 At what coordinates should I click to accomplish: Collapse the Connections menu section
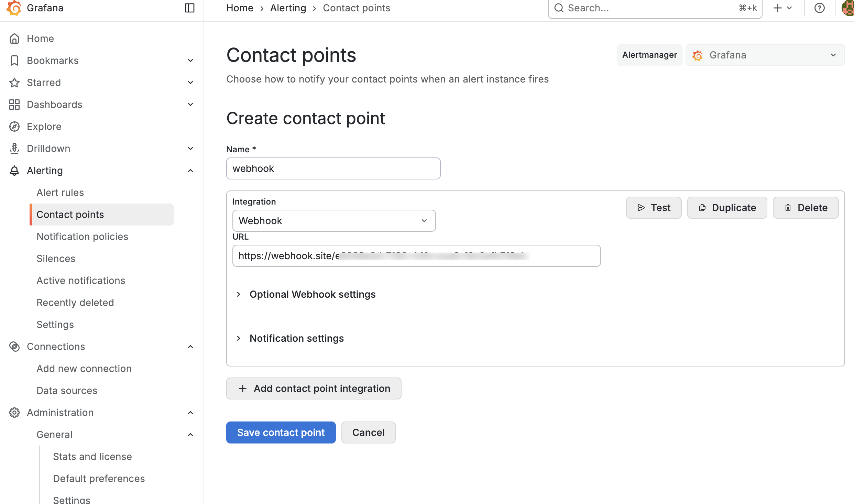click(190, 347)
